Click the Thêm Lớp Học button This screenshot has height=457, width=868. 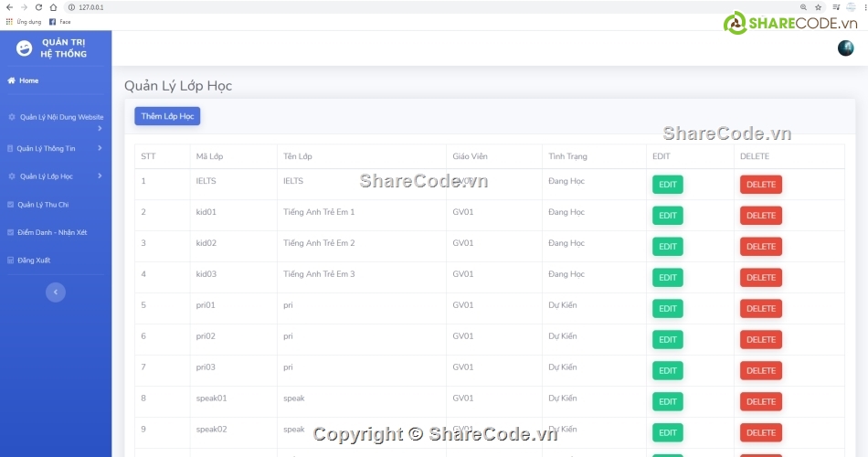[167, 116]
